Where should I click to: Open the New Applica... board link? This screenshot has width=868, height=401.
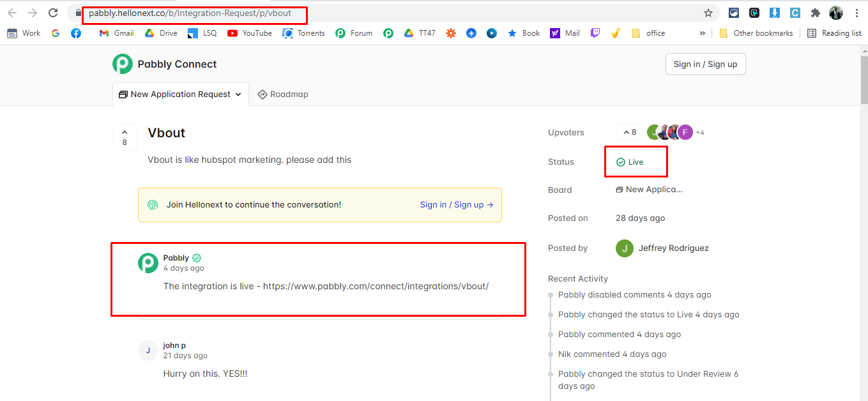(x=650, y=190)
